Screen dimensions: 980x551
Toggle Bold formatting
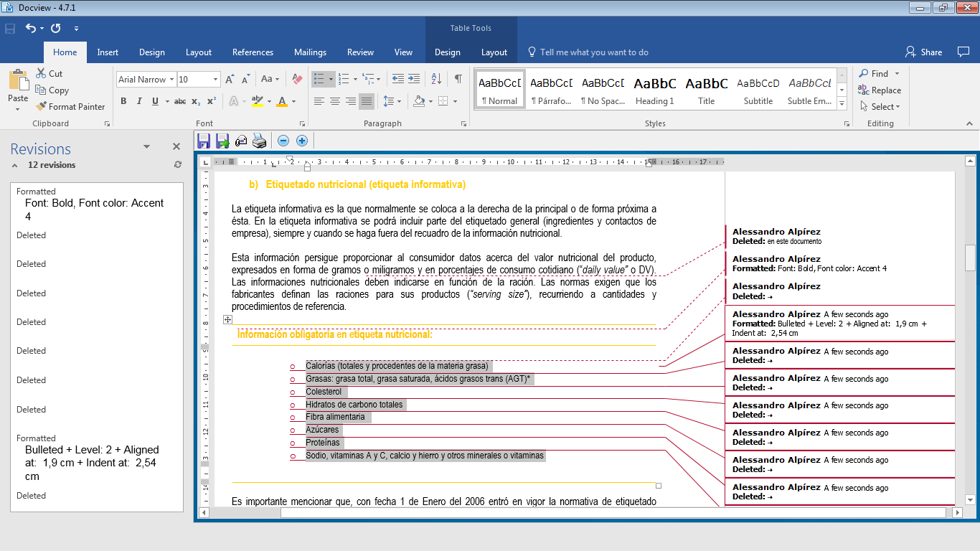click(123, 101)
